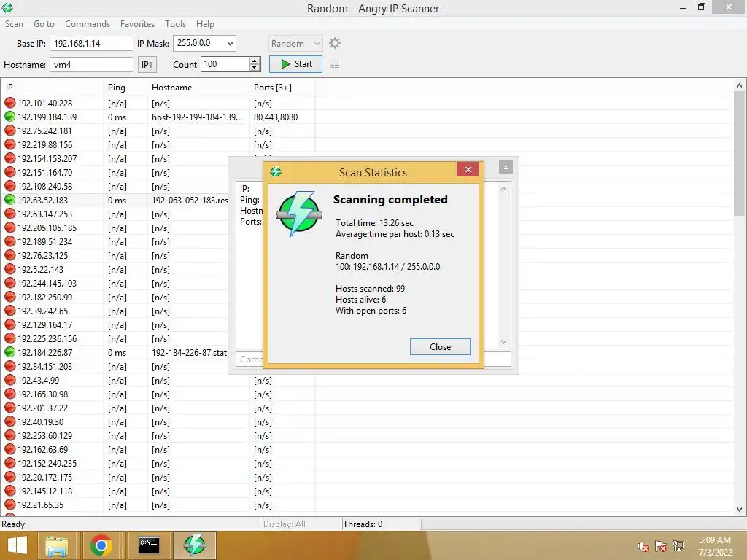
Task: Click red status icon for 192.145.12.118
Action: click(9, 491)
